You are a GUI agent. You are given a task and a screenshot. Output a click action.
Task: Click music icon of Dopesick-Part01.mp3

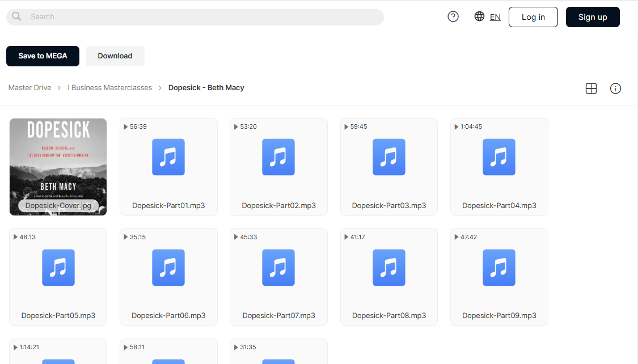pyautogui.click(x=168, y=157)
